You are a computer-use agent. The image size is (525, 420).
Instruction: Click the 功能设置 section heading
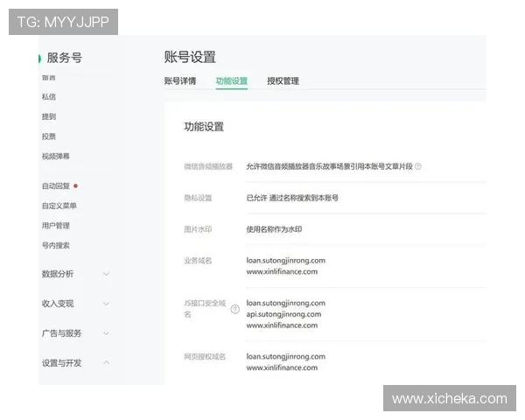(x=204, y=127)
